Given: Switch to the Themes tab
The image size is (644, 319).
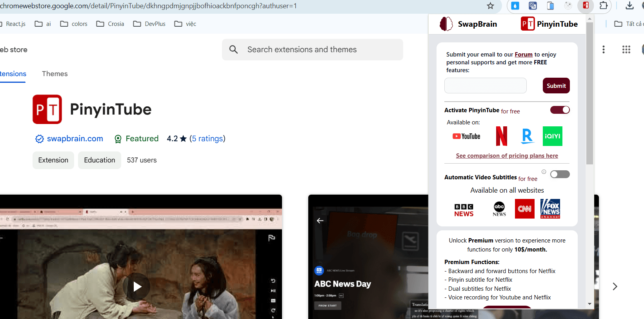Looking at the screenshot, I should pos(55,74).
